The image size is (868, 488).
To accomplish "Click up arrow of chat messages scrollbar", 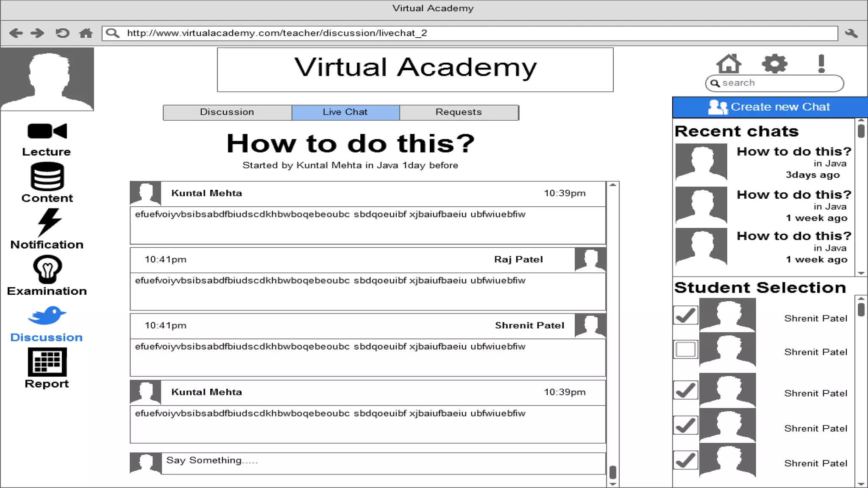I will point(612,185).
